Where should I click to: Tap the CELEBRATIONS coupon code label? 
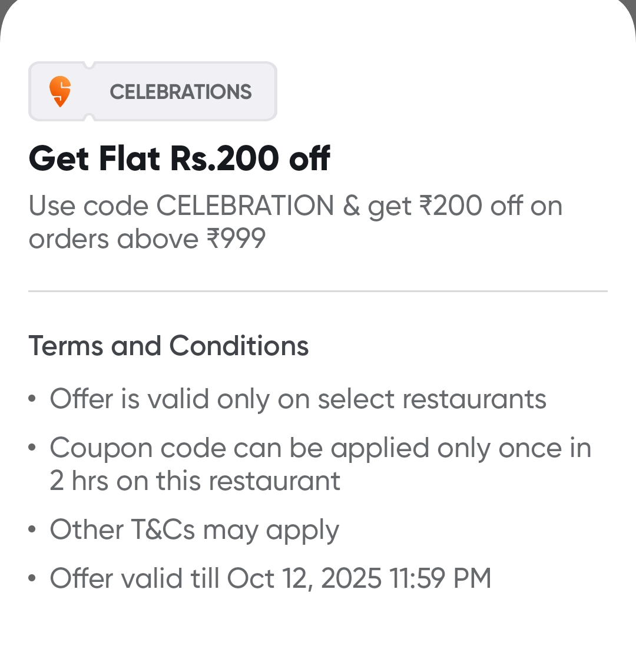(x=180, y=92)
